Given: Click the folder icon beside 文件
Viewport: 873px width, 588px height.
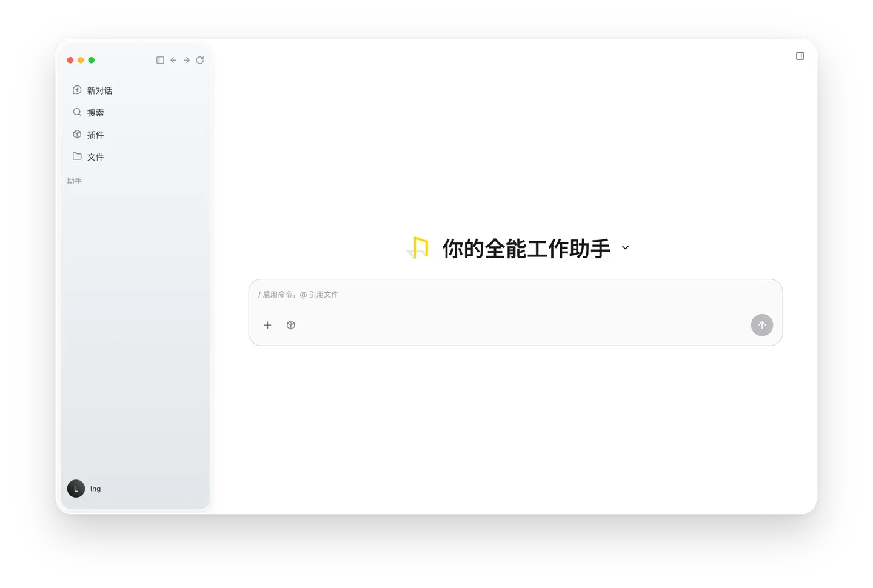Looking at the screenshot, I should coord(77,156).
